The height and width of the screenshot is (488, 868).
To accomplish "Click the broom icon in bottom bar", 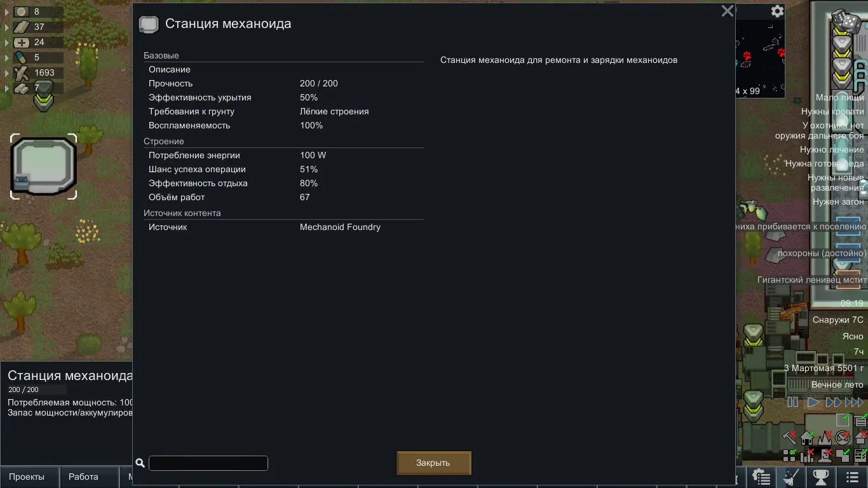I will (x=792, y=477).
